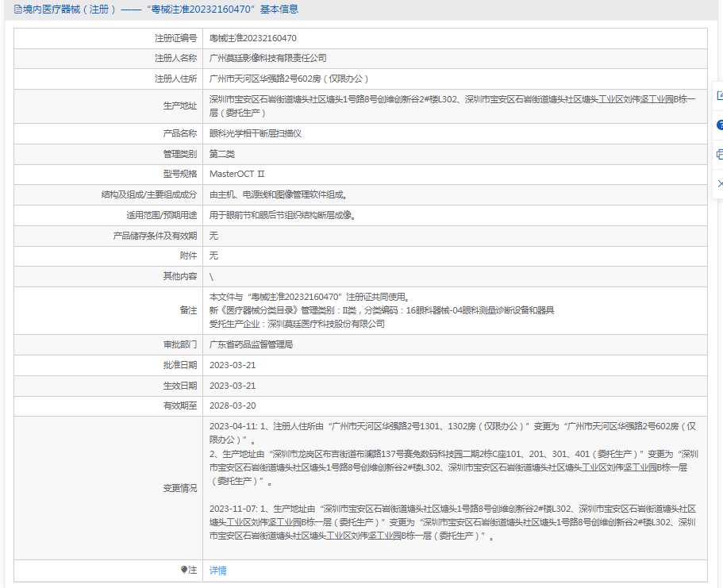
Task: Click the 管理类别 label cell
Action: tap(109, 154)
